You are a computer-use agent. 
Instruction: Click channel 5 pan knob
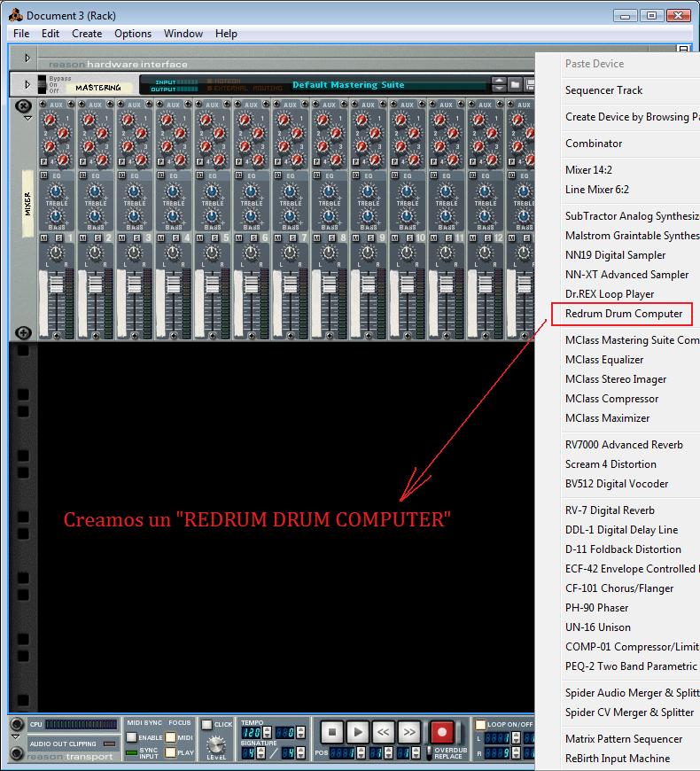point(212,253)
